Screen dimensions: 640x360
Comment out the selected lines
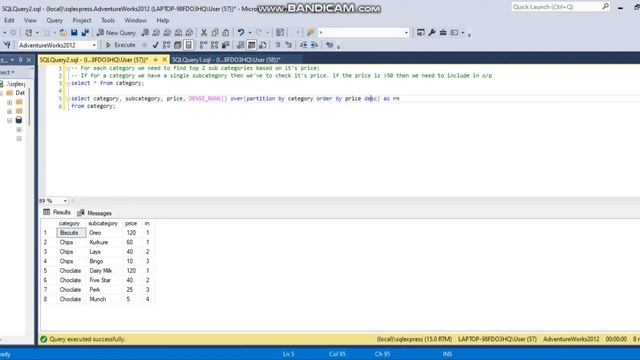278,45
